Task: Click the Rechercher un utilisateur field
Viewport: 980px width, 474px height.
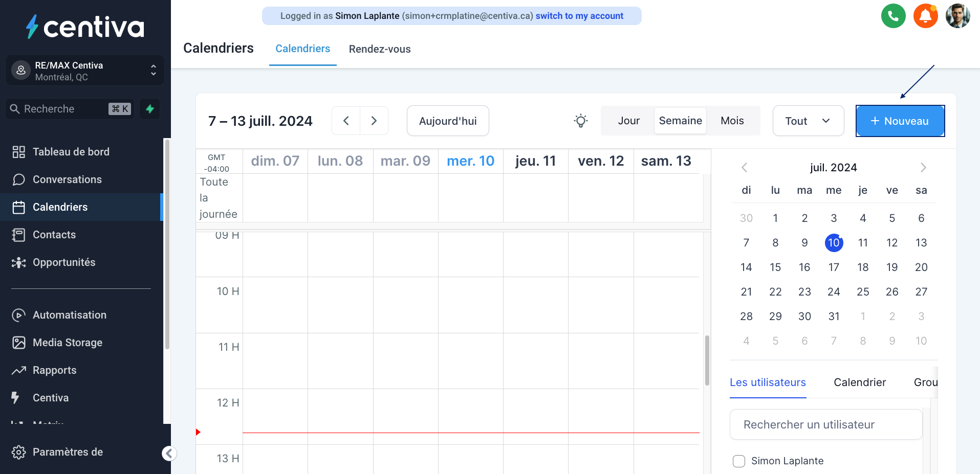Action: (x=825, y=424)
